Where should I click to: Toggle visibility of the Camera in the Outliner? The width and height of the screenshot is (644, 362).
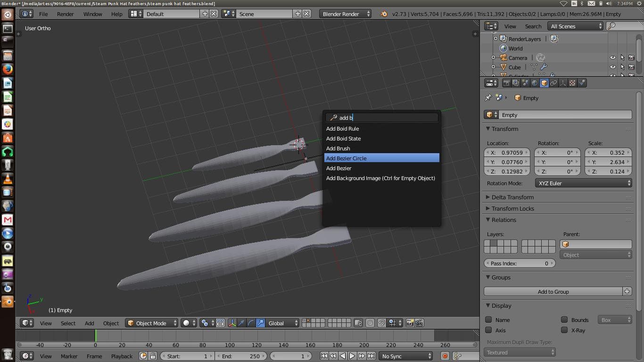tap(613, 58)
